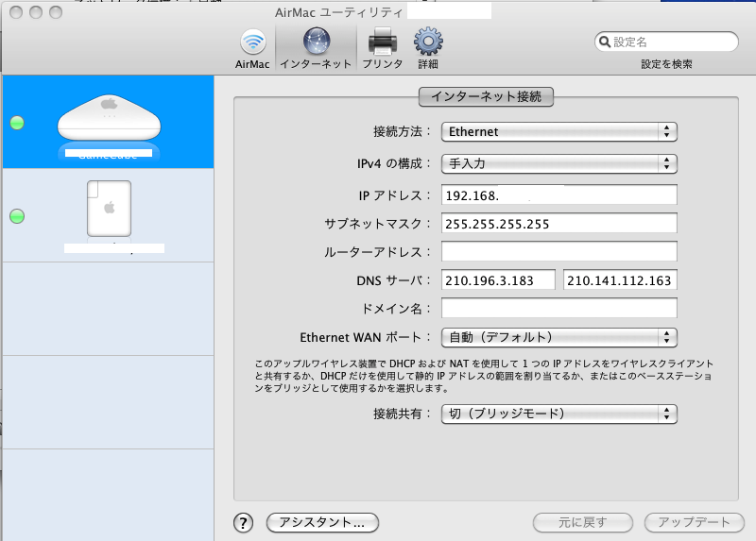Click the second DNS field 210.141.112.163
This screenshot has width=756, height=541.
(620, 279)
